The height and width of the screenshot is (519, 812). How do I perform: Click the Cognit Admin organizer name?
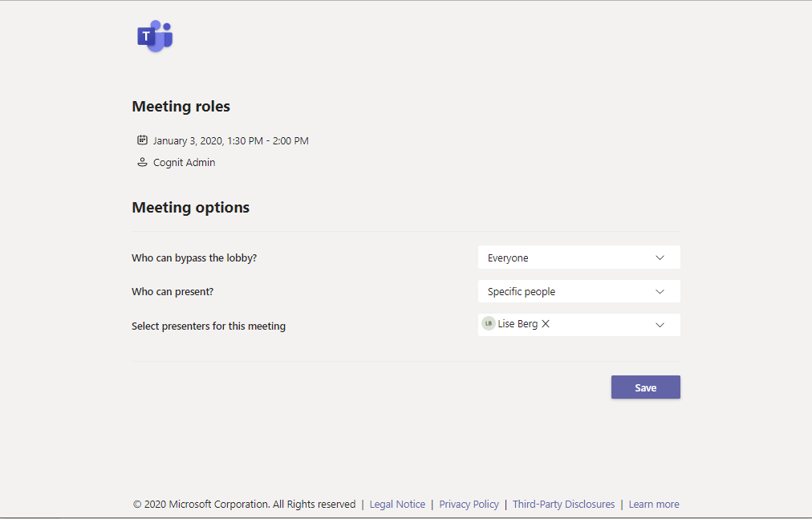pos(184,163)
